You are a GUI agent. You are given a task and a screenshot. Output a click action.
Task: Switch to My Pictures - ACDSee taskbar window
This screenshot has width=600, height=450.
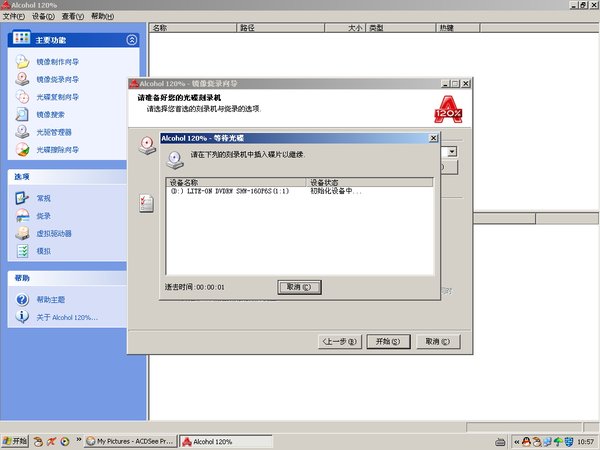tap(131, 441)
